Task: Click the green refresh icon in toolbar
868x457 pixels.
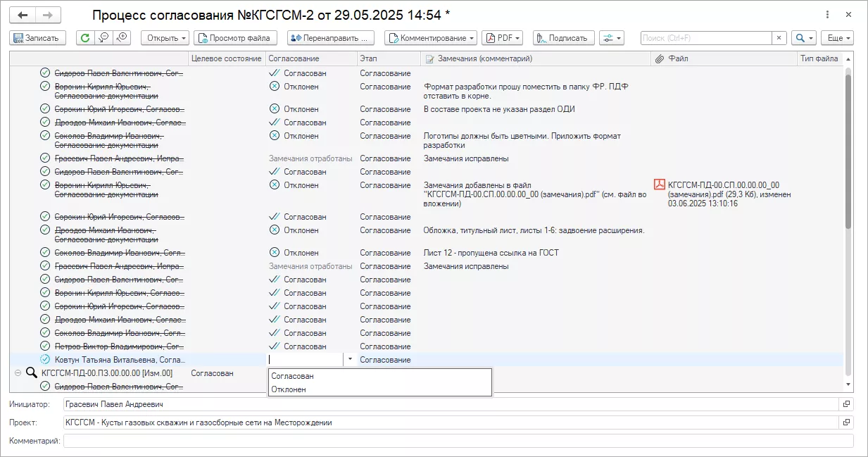Action: 85,38
